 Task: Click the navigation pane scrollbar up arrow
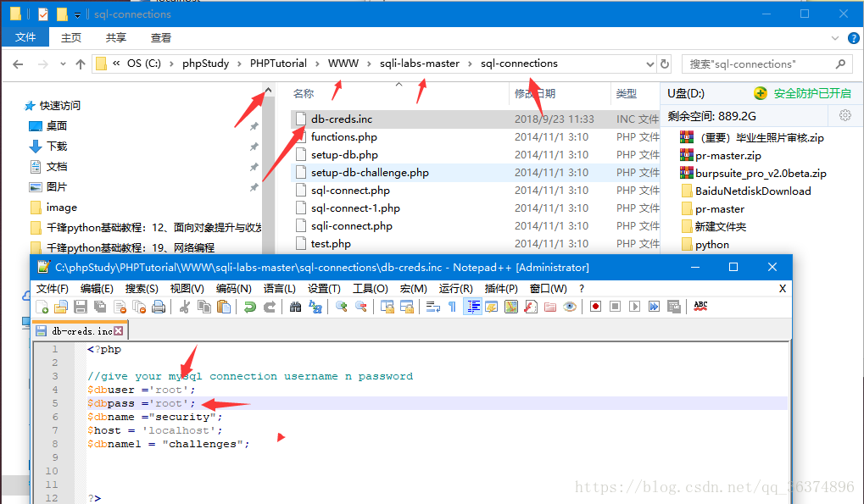click(x=268, y=90)
